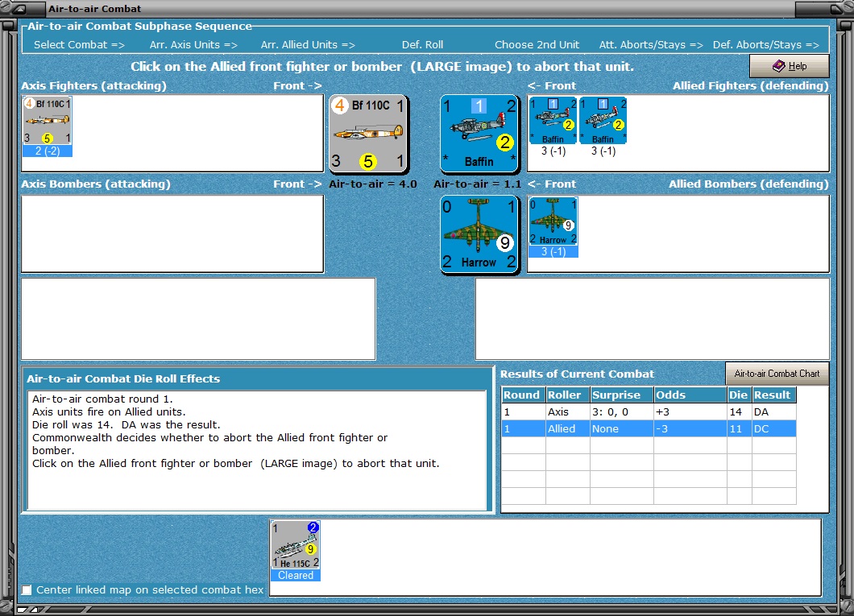Click the Surprise column header

pyautogui.click(x=622, y=395)
